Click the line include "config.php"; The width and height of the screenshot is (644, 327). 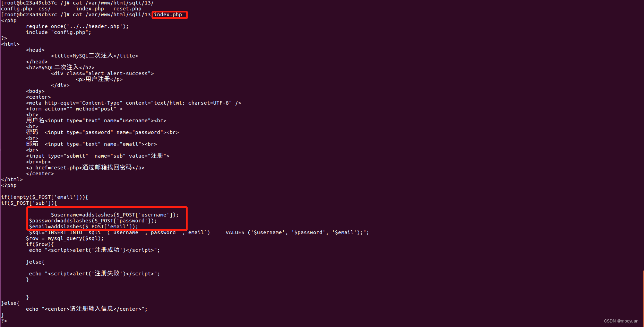coord(59,32)
